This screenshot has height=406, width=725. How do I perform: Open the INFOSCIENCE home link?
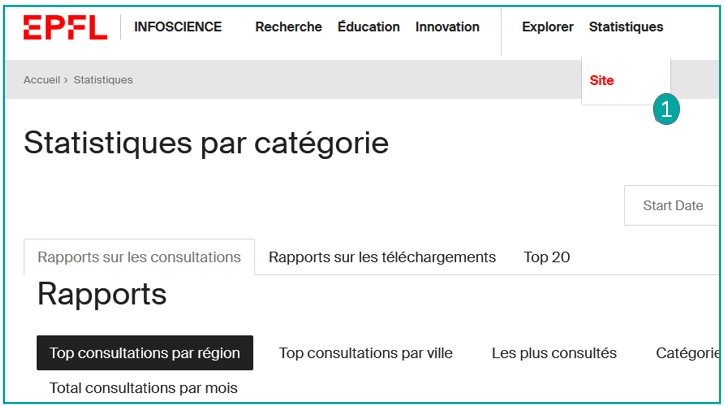click(x=178, y=27)
